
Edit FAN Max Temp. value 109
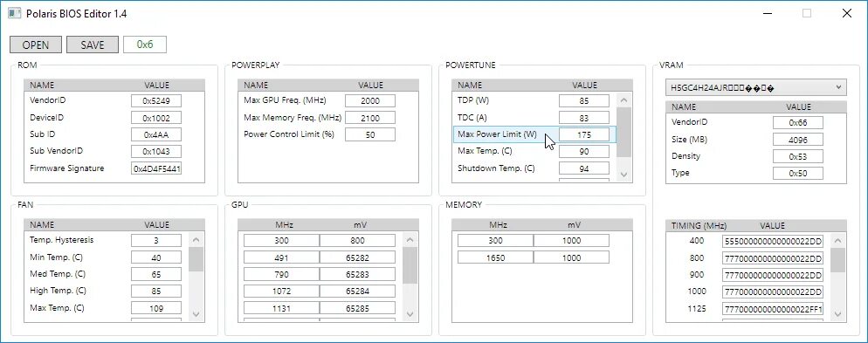click(x=156, y=307)
